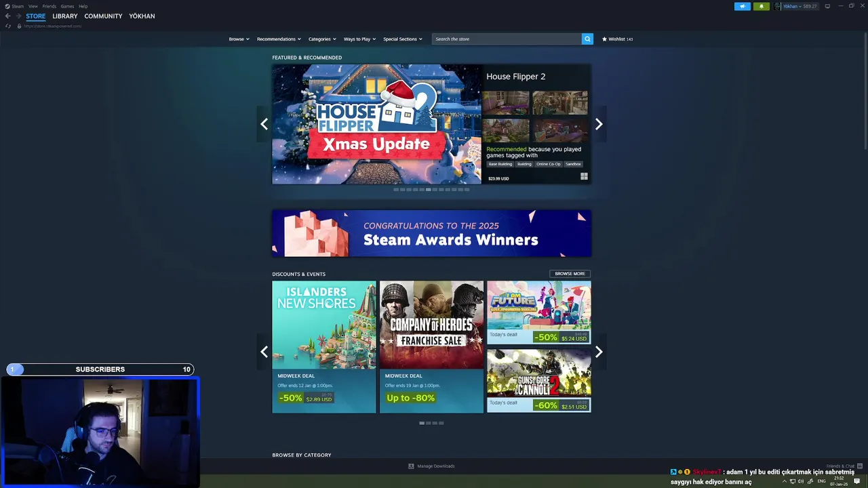868x488 pixels.
Task: Open the YÖKHAN profile tab
Action: [x=142, y=16]
